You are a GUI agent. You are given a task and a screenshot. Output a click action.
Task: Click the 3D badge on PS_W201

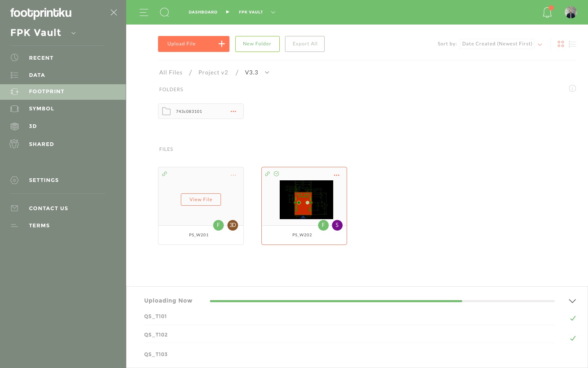coord(233,225)
